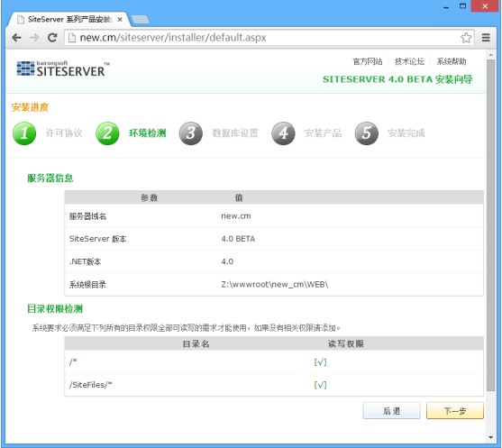
Task: Click the checkmark for /SiteFiles/* directory
Action: pyautogui.click(x=320, y=385)
